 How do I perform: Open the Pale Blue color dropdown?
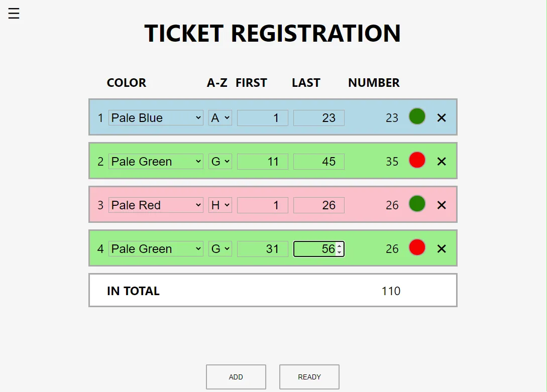pos(156,118)
